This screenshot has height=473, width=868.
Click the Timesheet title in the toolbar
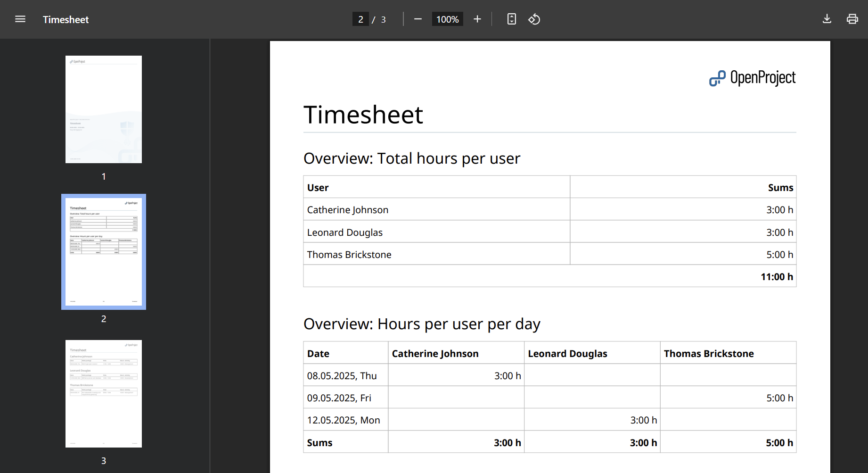point(66,19)
